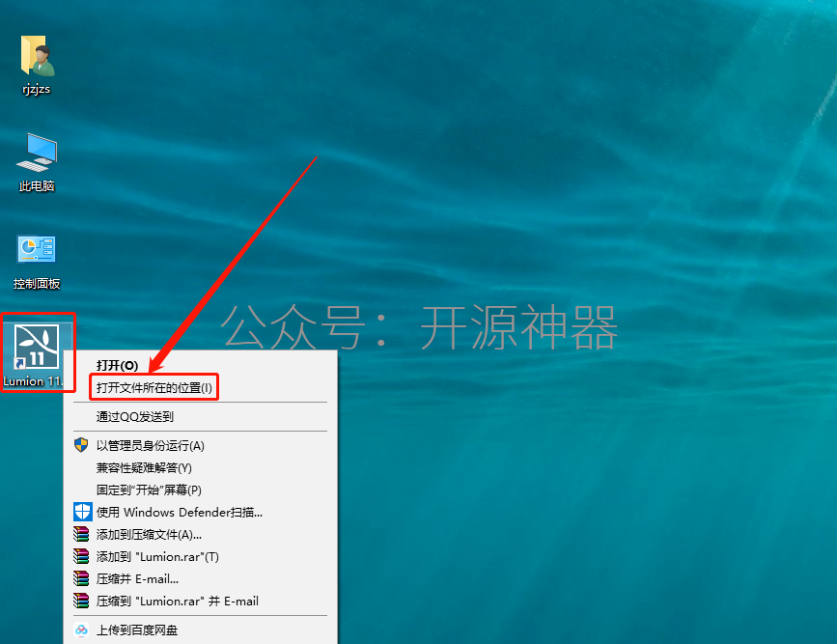
Task: Click WinRAR icon beside 添加到压缩文件
Action: tap(81, 534)
